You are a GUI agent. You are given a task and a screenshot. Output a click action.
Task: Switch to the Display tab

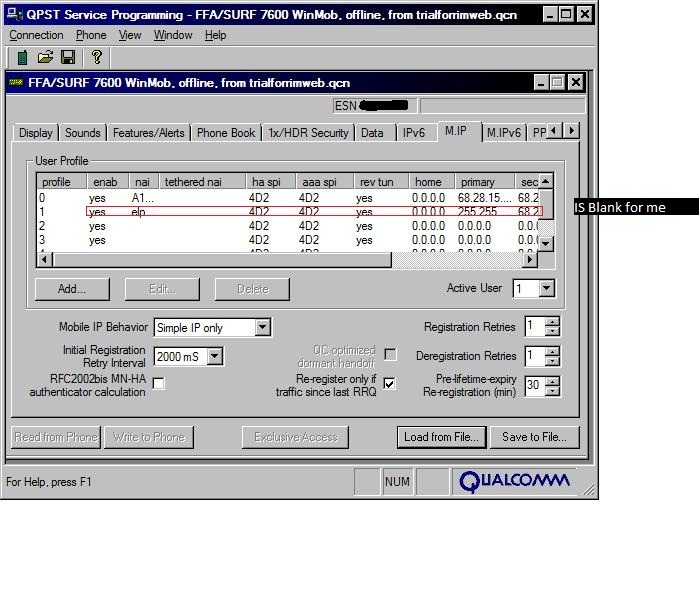click(x=36, y=133)
